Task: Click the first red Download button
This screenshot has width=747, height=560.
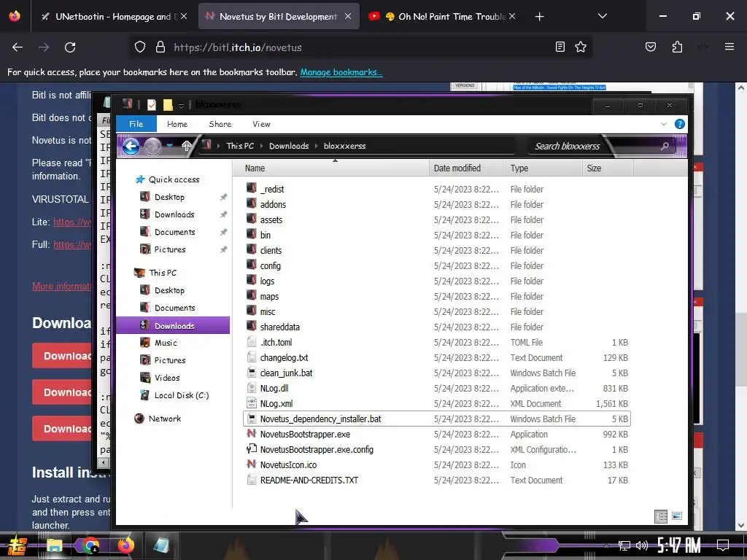Action: pyautogui.click(x=63, y=356)
